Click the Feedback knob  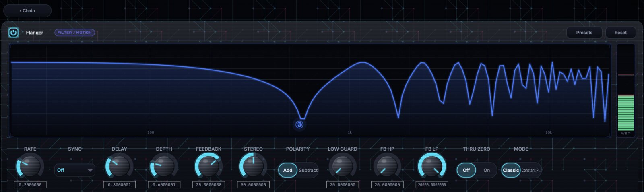(208, 166)
